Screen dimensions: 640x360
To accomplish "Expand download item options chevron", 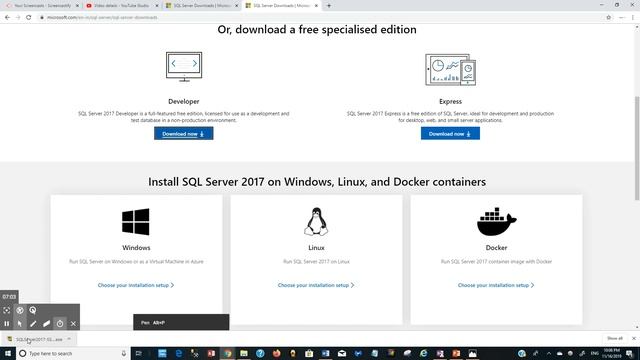I will (x=69, y=339).
